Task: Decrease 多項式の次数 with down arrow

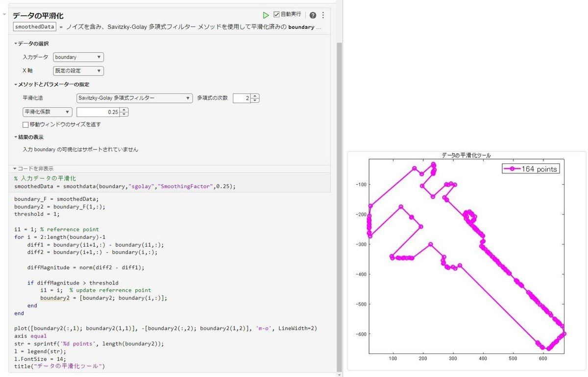Action: [x=255, y=100]
